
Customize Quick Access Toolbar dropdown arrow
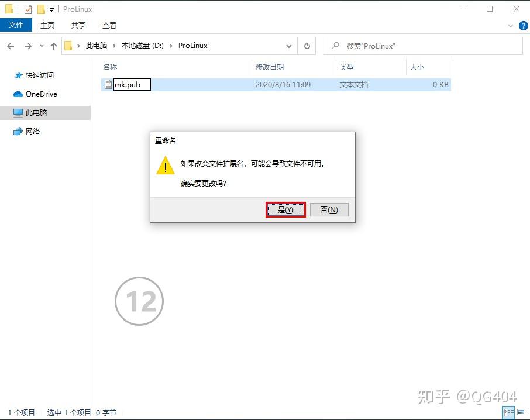click(51, 10)
